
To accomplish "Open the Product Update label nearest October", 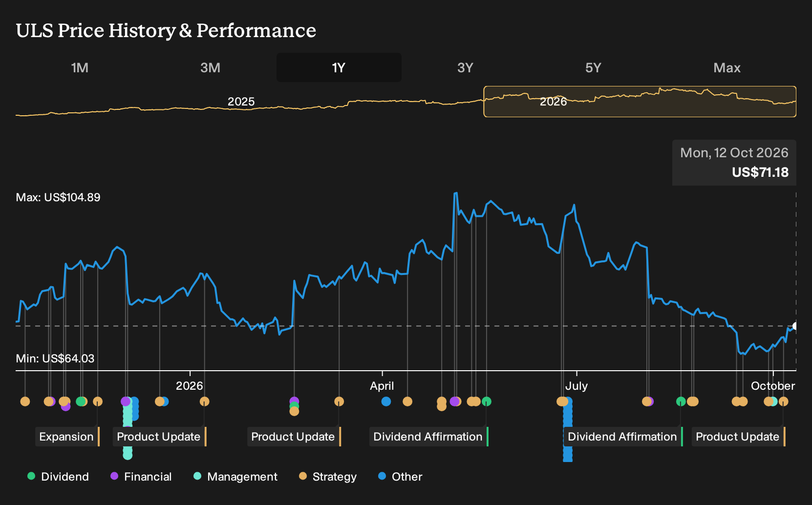I will 739,437.
